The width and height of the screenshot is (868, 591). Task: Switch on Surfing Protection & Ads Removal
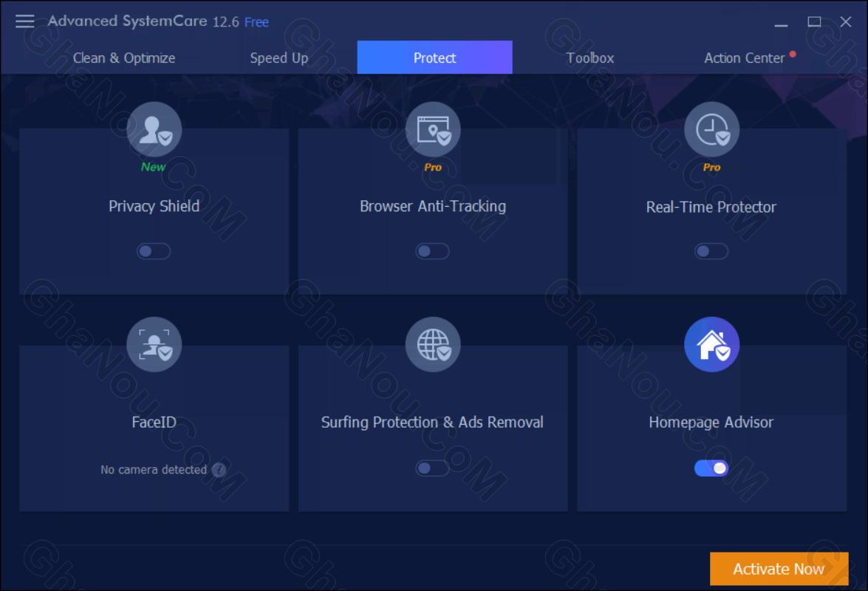(433, 468)
